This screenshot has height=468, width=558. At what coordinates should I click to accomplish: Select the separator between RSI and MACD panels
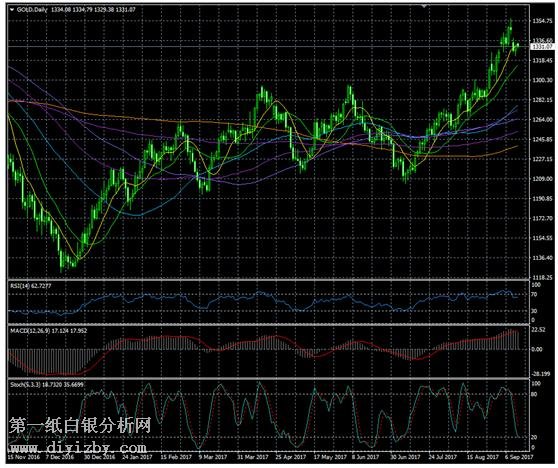point(268,325)
